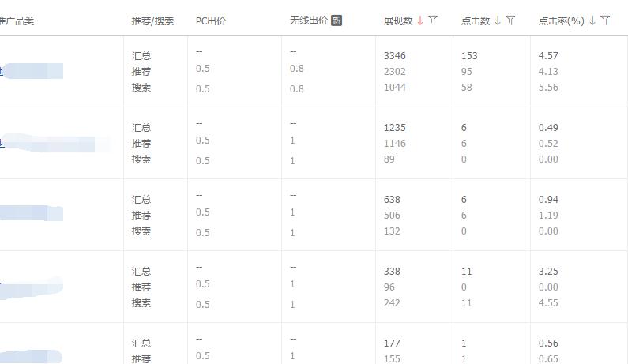
Task: Sort by 点击率(%) using its arrow icon
Action: (592, 21)
